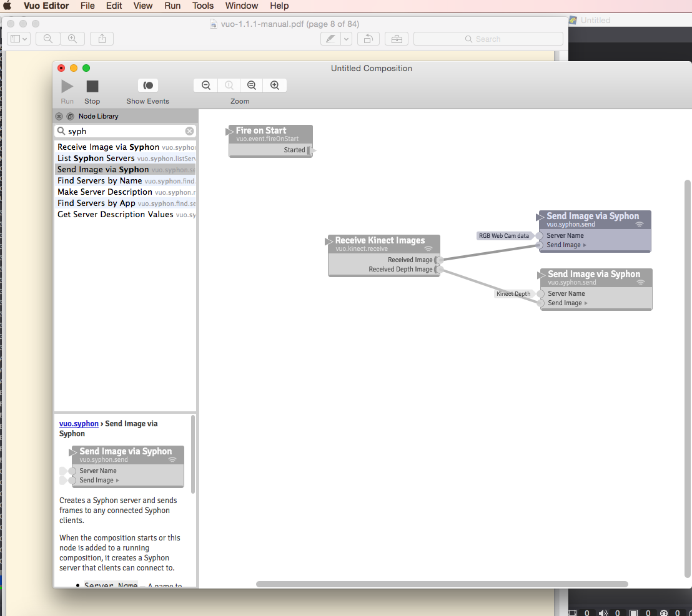Image resolution: width=692 pixels, height=616 pixels.
Task: Clear the 'syph' search text
Action: tap(189, 131)
